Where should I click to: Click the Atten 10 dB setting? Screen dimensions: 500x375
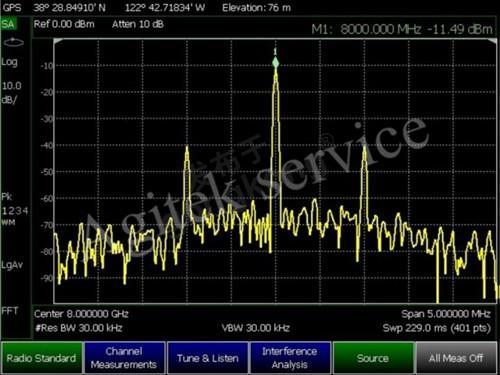pyautogui.click(x=138, y=24)
